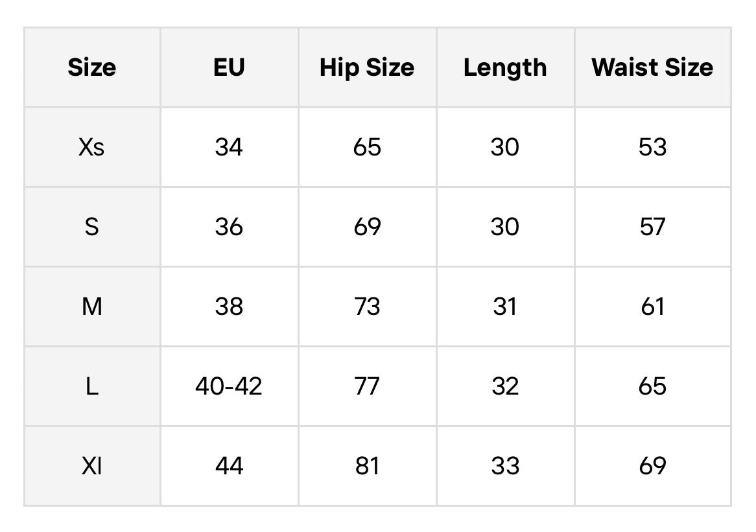Click length value 32

(x=505, y=386)
